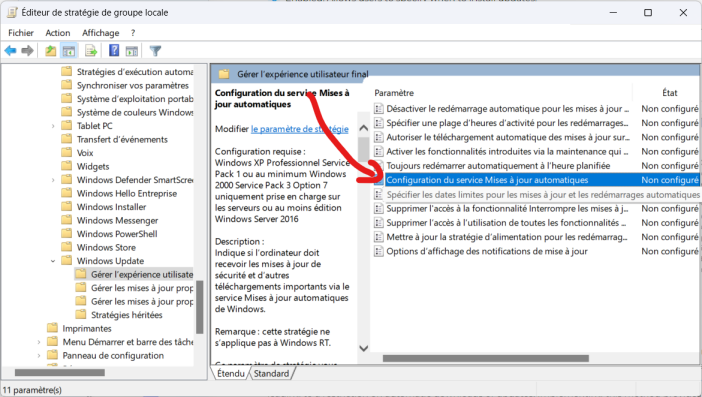The image size is (702, 397).
Task: Switch to the Étendu tab
Action: pos(231,373)
